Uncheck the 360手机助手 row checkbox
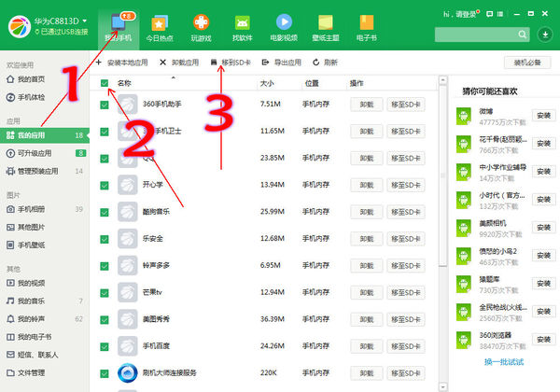 click(x=105, y=105)
